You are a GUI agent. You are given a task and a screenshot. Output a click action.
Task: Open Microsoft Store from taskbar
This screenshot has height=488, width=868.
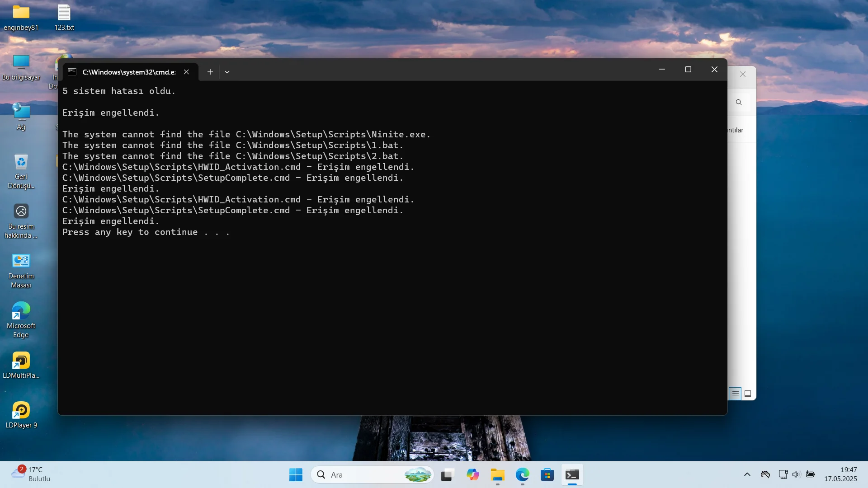coord(547,475)
